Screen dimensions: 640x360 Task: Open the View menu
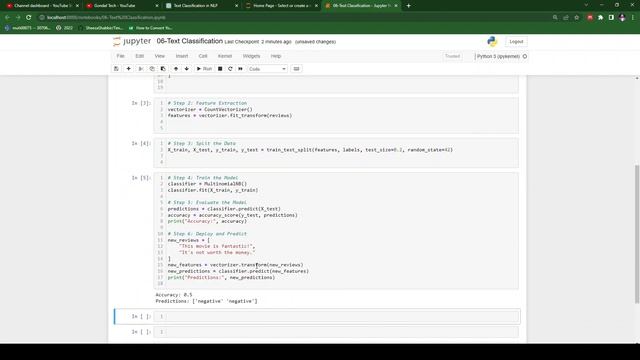click(x=160, y=56)
